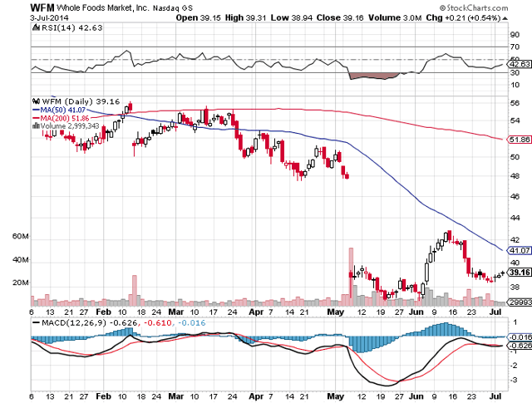The height and width of the screenshot is (403, 532).
Task: Click the Nasdaq GS exchange label
Action: tap(173, 7)
